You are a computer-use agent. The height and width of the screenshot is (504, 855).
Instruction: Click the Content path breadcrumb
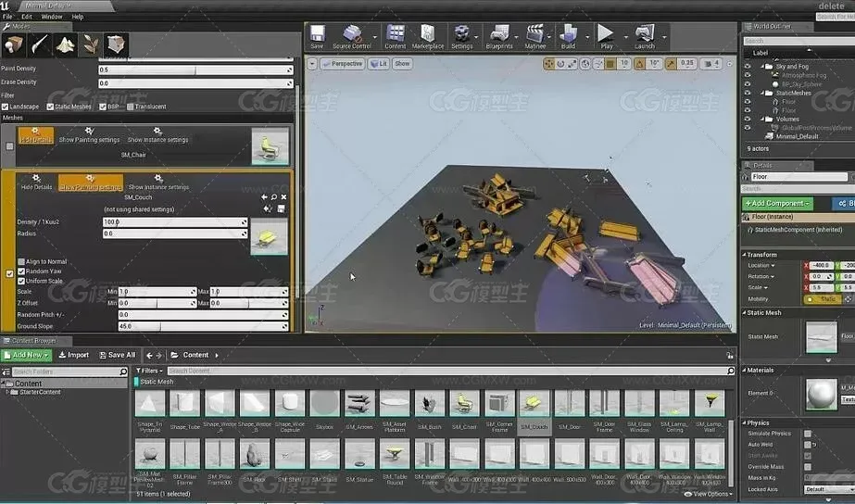point(195,355)
